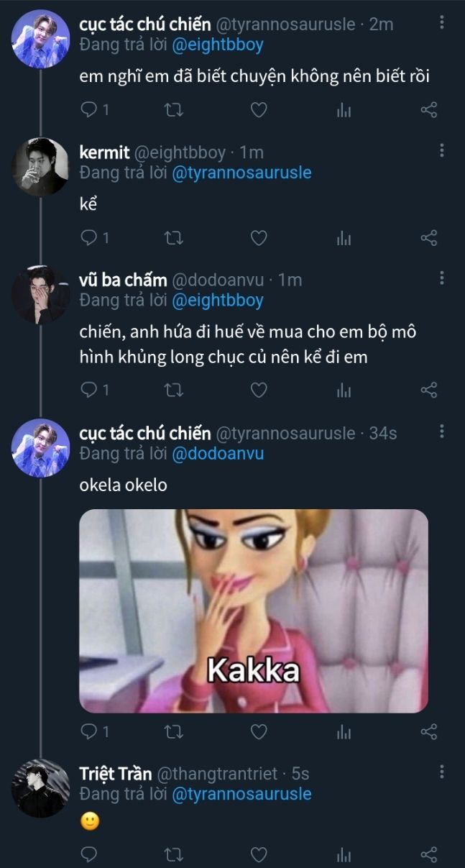Open three-dot menu on vũ ba chấm's tweet
465x868 pixels.
441,278
